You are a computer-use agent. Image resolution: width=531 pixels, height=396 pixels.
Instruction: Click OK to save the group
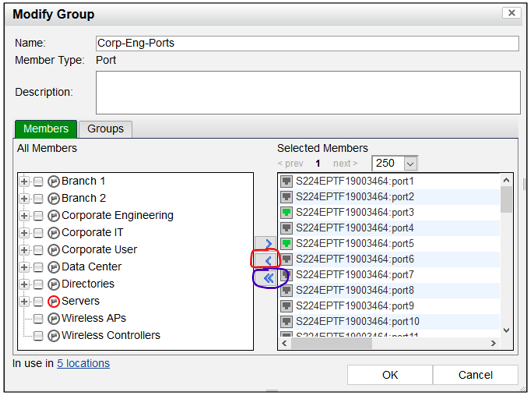(x=390, y=375)
